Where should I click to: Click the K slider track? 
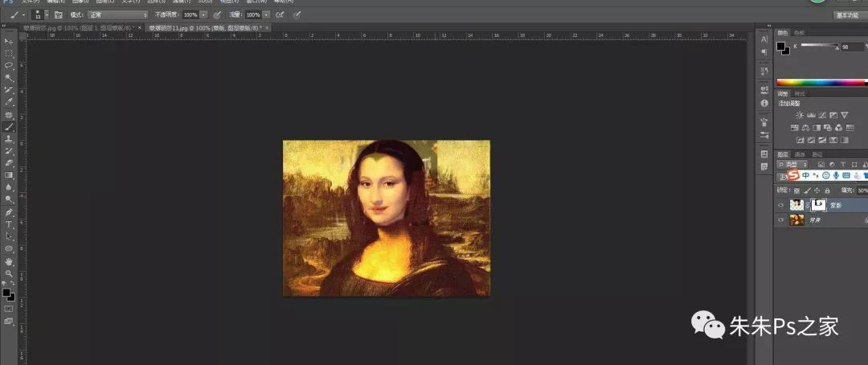point(821,45)
